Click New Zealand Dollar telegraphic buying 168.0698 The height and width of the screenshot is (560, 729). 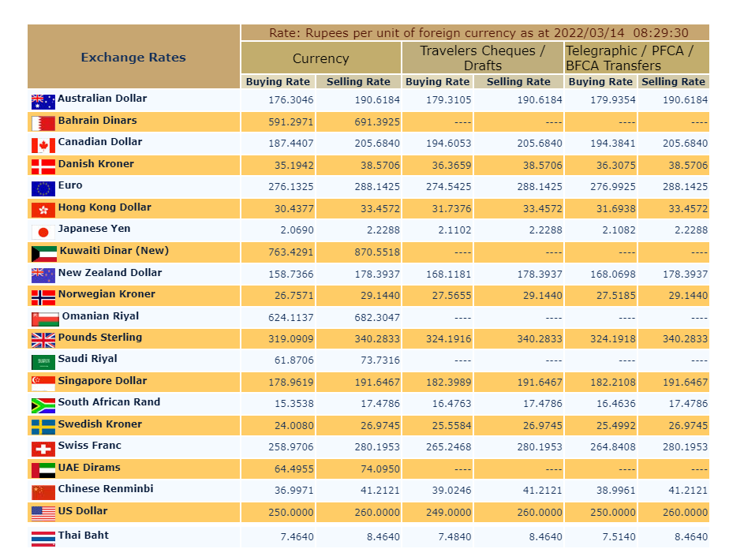[x=613, y=274]
